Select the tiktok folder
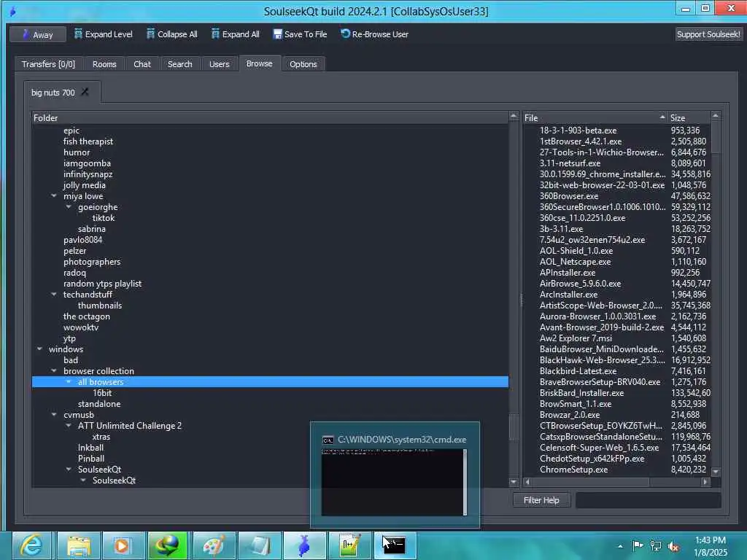Image resolution: width=747 pixels, height=560 pixels. coord(104,218)
